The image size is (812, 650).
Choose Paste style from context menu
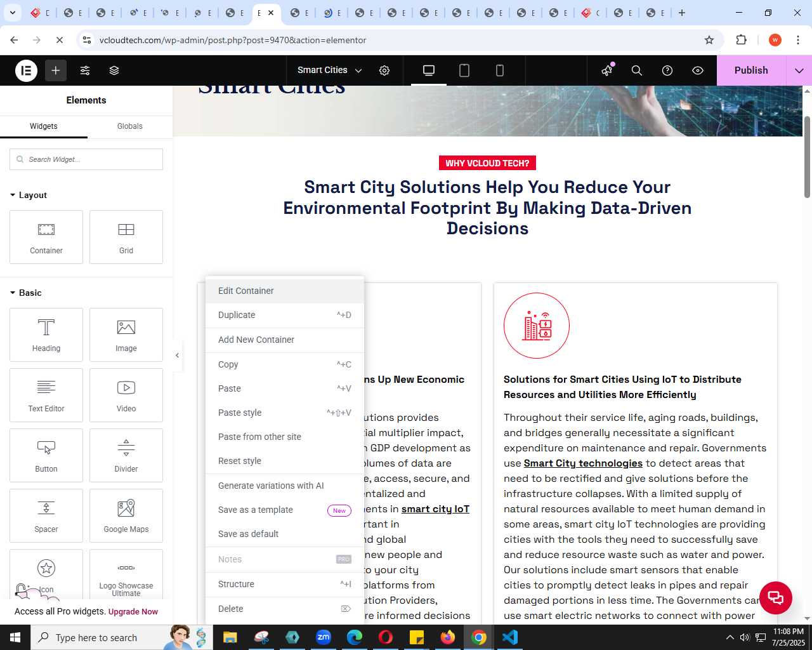[x=285, y=413]
